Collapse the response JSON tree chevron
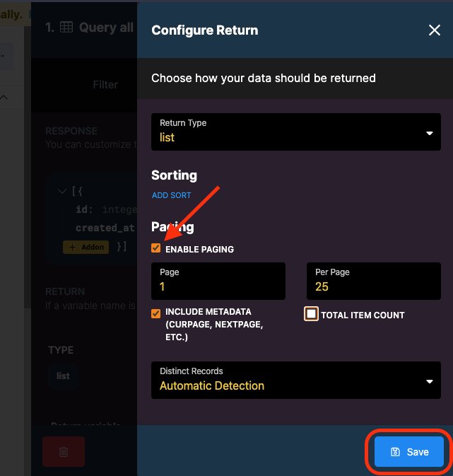This screenshot has width=453, height=476. (61, 191)
